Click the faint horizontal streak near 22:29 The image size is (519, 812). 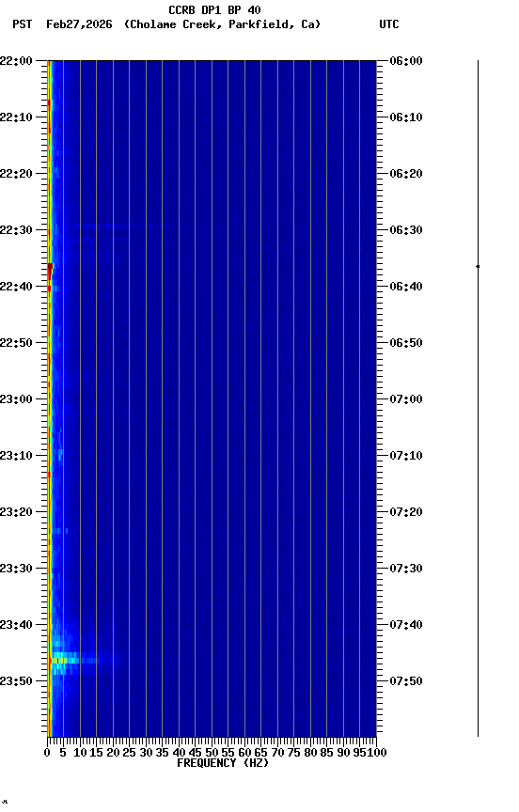pos(99,226)
